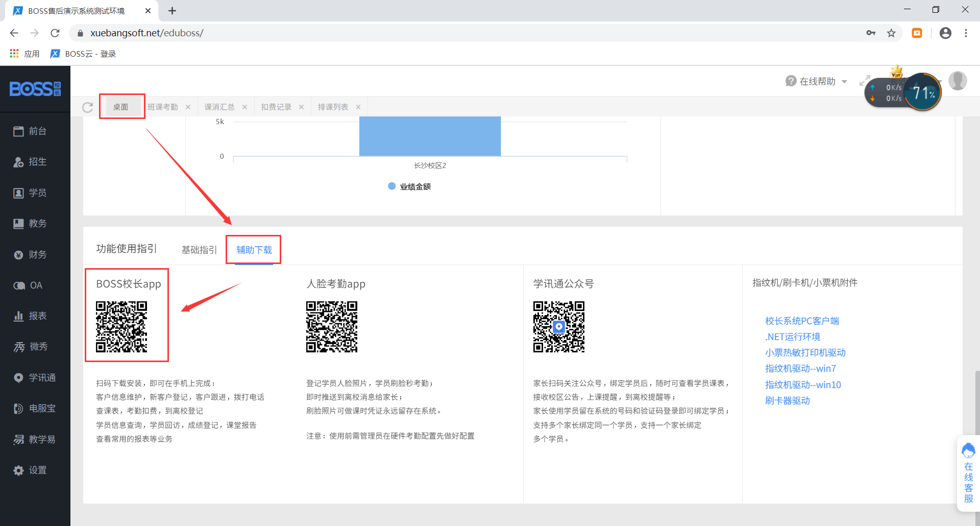
Task: Open Chrome three-dot menu
Action: 966,33
